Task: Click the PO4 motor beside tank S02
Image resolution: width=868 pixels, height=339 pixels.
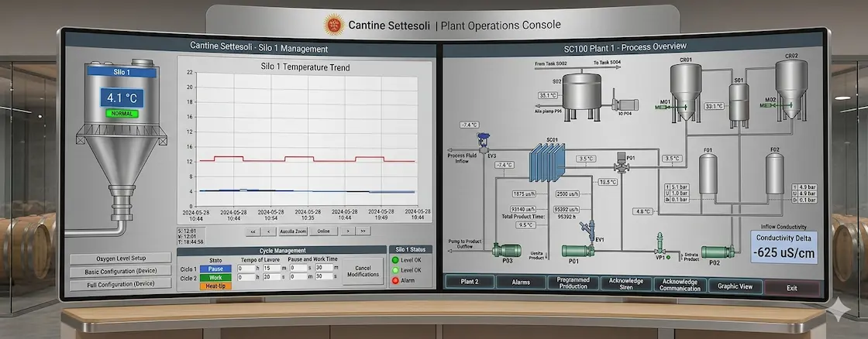Action: click(x=627, y=105)
